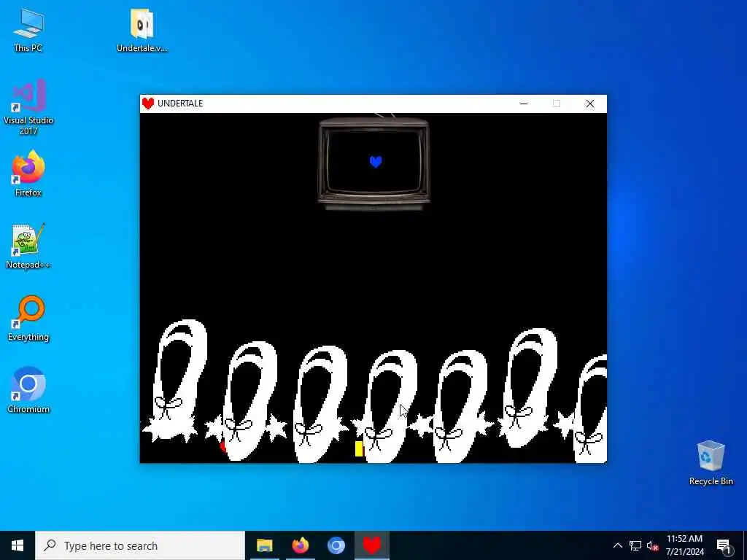Open the muted volume tray icon

652,545
